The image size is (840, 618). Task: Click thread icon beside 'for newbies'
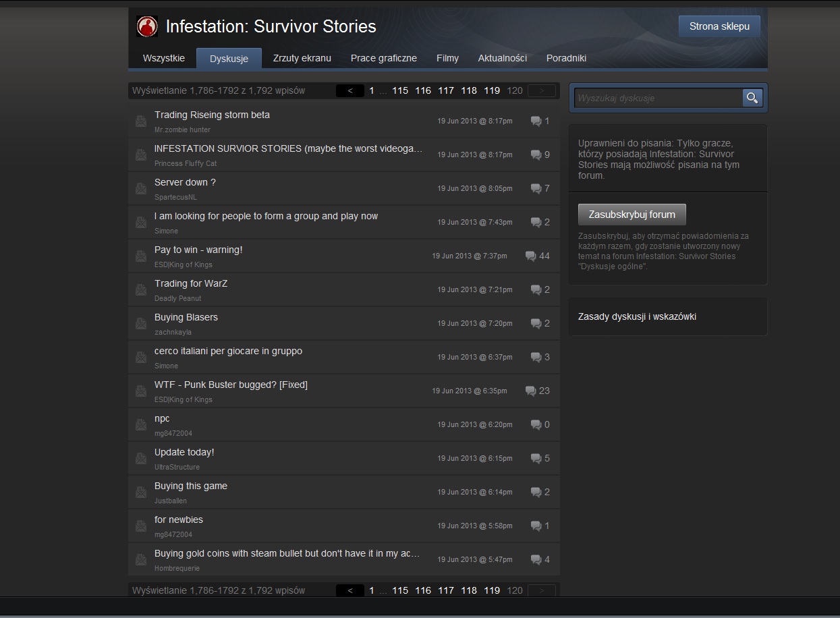coord(140,526)
